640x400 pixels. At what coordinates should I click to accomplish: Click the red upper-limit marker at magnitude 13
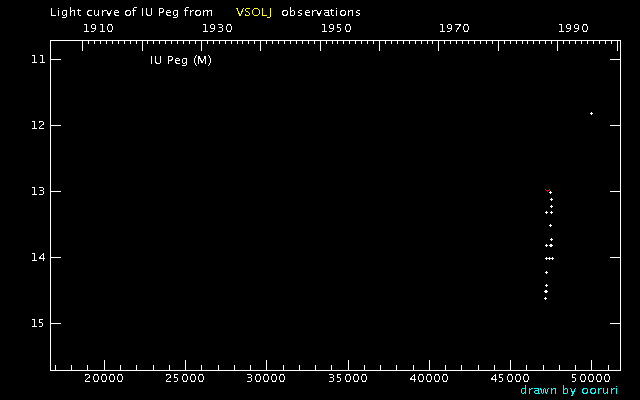(x=547, y=190)
